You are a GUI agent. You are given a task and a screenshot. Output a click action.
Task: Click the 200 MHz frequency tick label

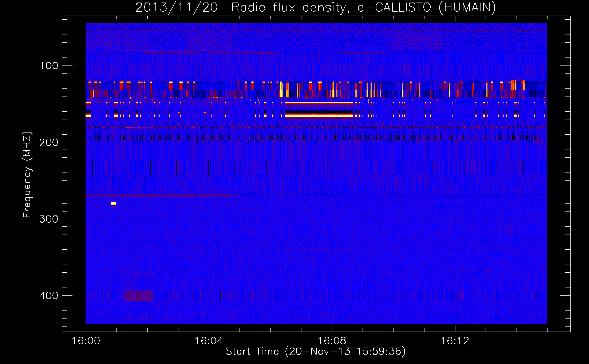(x=49, y=142)
